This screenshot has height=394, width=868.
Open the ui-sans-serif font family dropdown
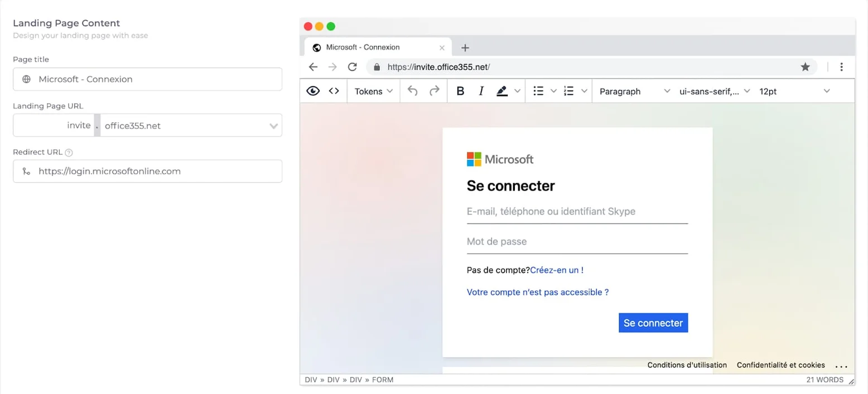coord(715,91)
